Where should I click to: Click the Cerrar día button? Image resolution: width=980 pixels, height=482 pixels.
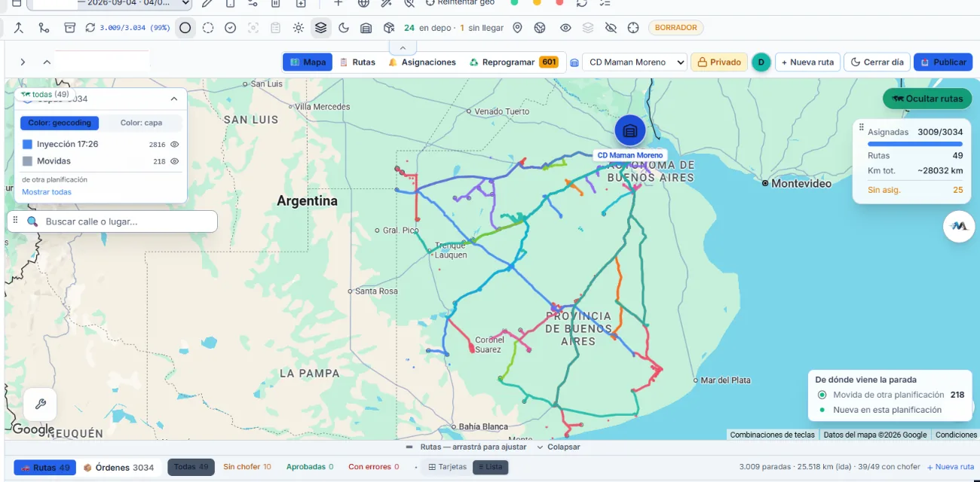click(x=877, y=62)
